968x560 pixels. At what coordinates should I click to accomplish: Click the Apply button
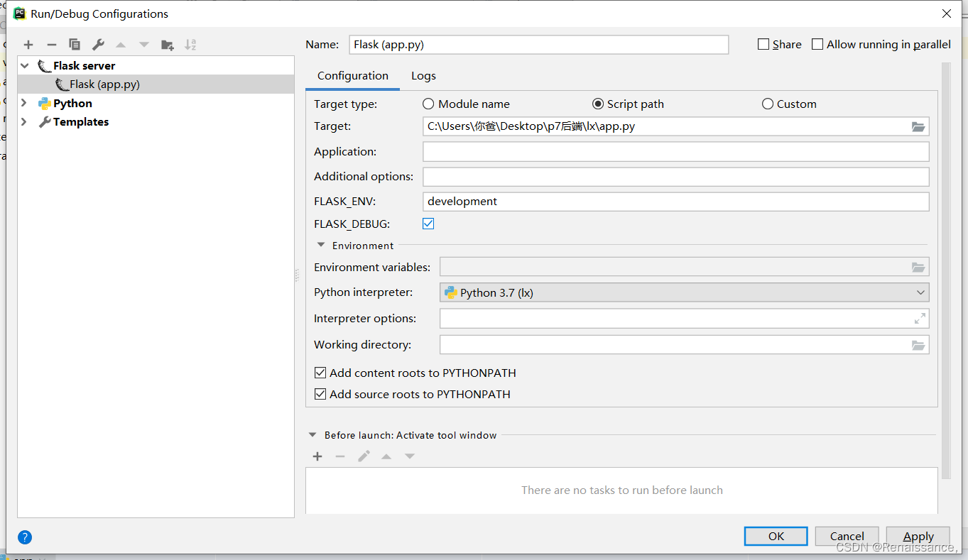click(918, 536)
